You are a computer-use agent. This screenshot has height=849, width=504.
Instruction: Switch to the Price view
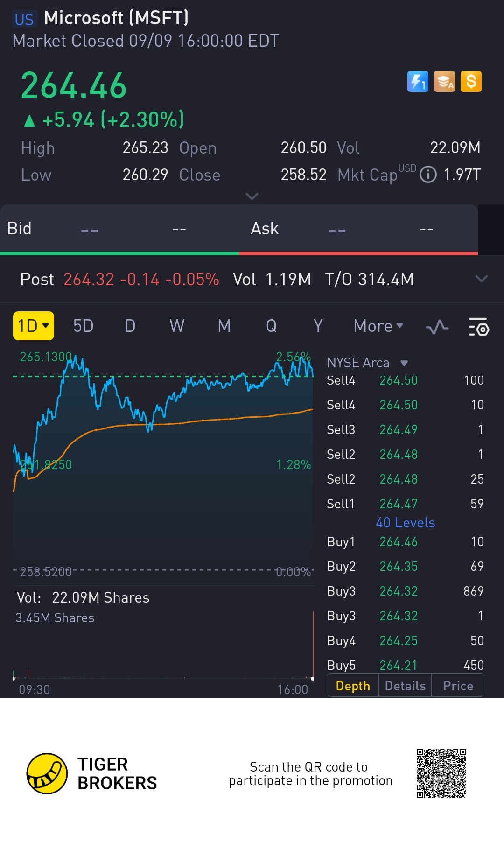pos(458,686)
